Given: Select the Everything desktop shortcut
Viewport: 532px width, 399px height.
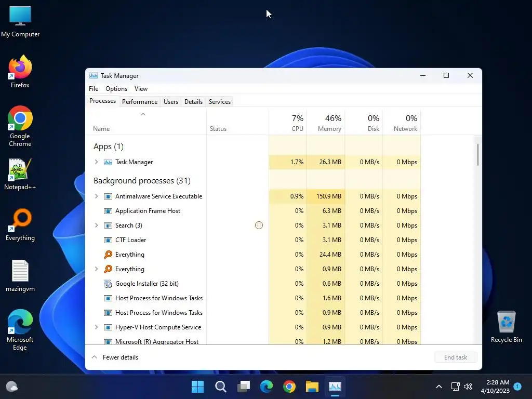Looking at the screenshot, I should point(20,224).
